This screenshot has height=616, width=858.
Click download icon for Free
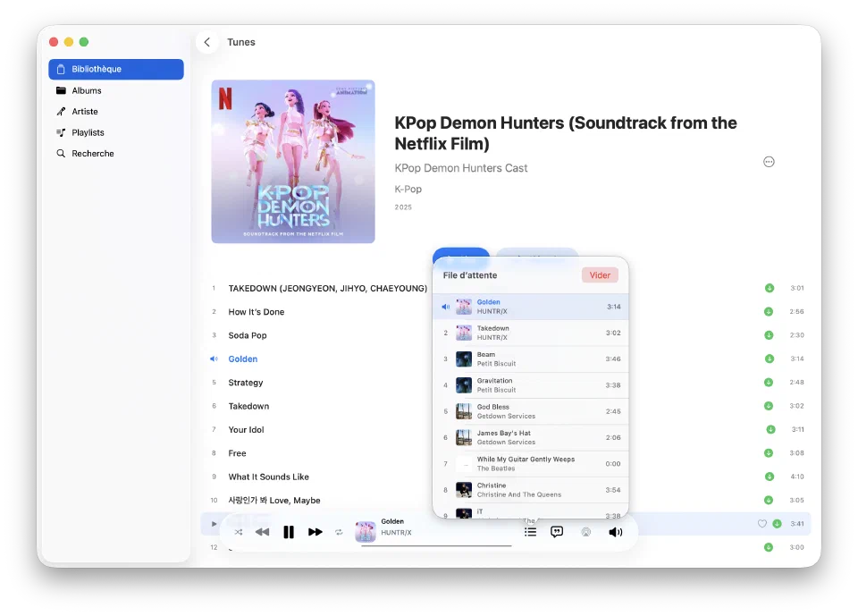(769, 452)
